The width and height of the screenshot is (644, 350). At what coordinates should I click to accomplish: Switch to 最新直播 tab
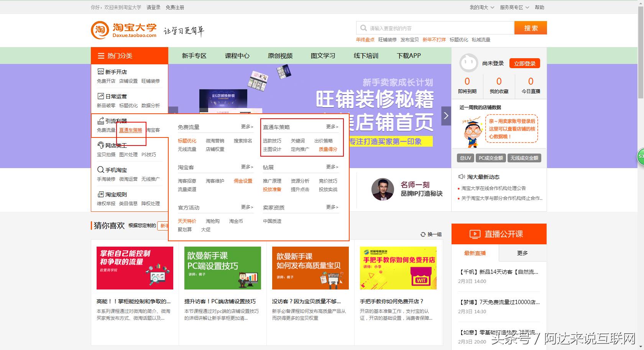475,253
